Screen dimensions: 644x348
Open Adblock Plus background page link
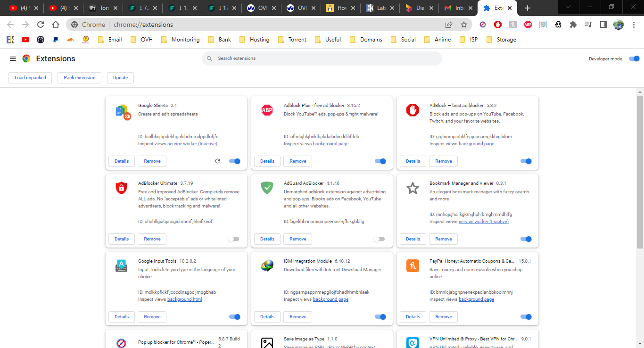pyautogui.click(x=330, y=144)
